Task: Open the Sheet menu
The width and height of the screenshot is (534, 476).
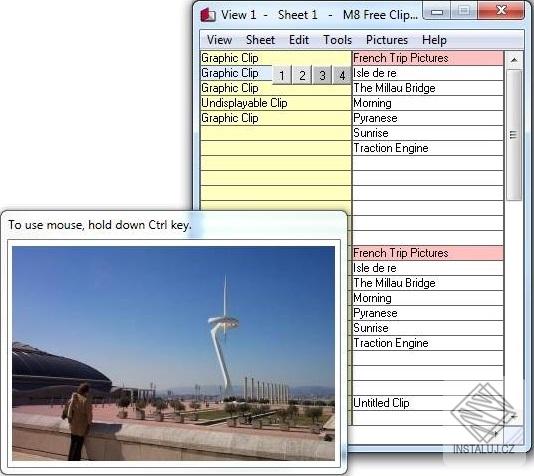Action: click(260, 40)
